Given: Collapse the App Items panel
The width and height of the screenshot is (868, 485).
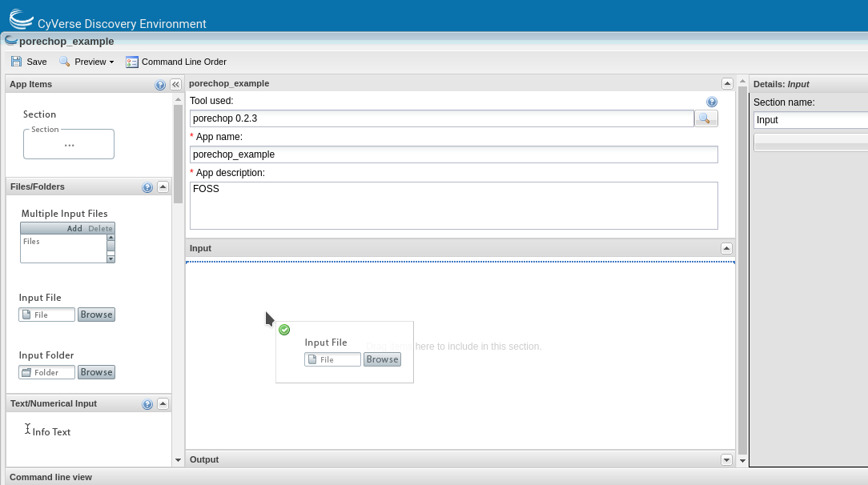Looking at the screenshot, I should (175, 85).
